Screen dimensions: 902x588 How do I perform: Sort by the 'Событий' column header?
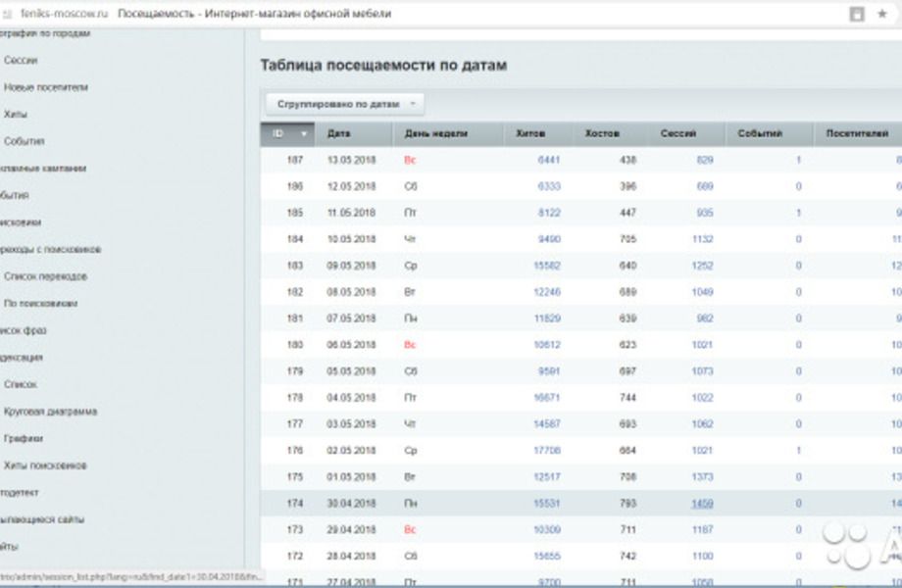(x=760, y=133)
